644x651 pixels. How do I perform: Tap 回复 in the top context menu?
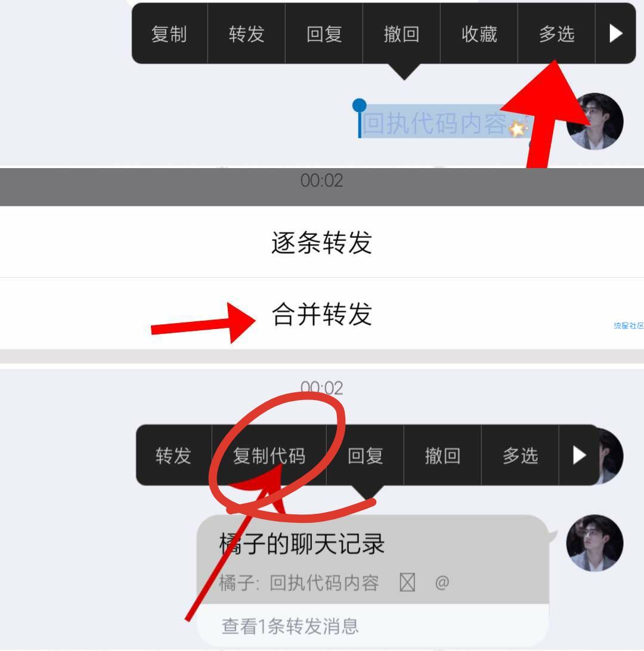click(x=324, y=33)
